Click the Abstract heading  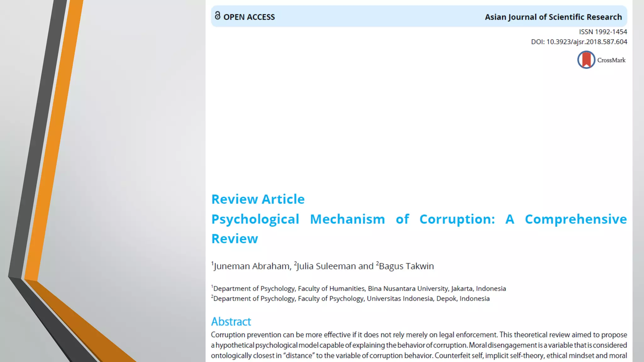click(x=231, y=321)
